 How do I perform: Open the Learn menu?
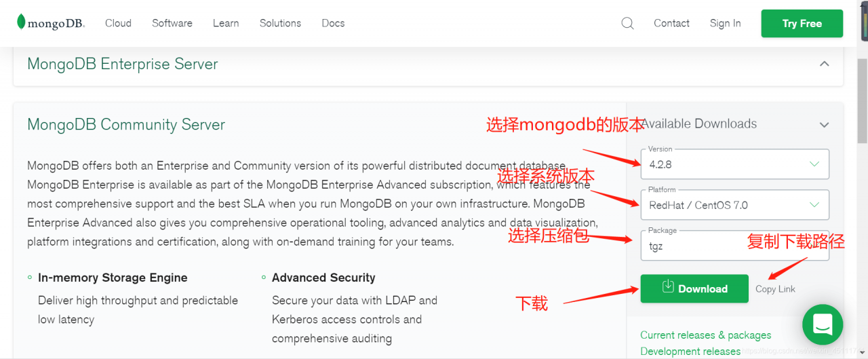pos(226,23)
